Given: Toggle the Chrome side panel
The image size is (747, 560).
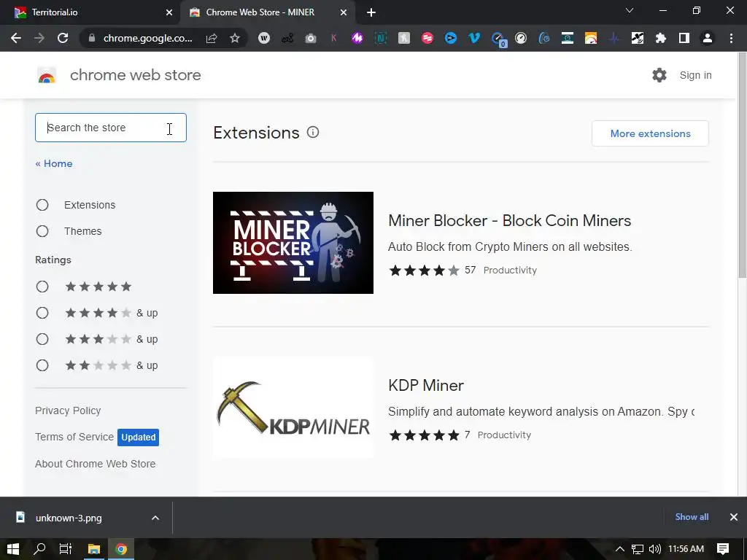Looking at the screenshot, I should (684, 38).
